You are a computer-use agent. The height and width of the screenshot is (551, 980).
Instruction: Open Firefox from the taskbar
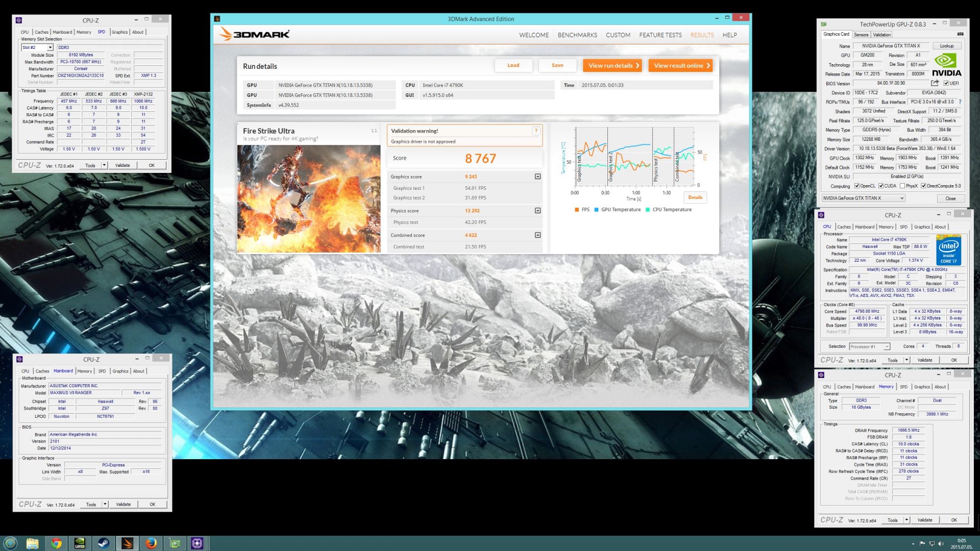(x=151, y=543)
